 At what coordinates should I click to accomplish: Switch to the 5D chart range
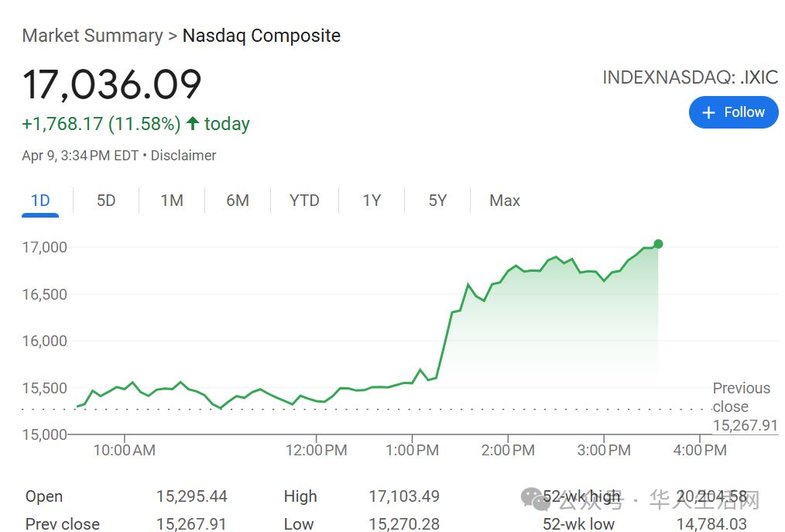pyautogui.click(x=106, y=201)
